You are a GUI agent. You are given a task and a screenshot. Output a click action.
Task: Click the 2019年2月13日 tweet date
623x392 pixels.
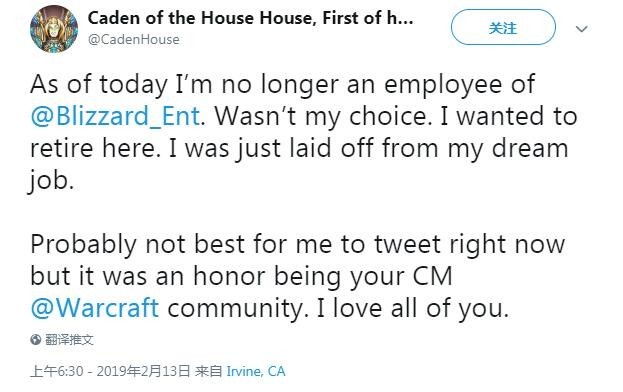(x=143, y=371)
